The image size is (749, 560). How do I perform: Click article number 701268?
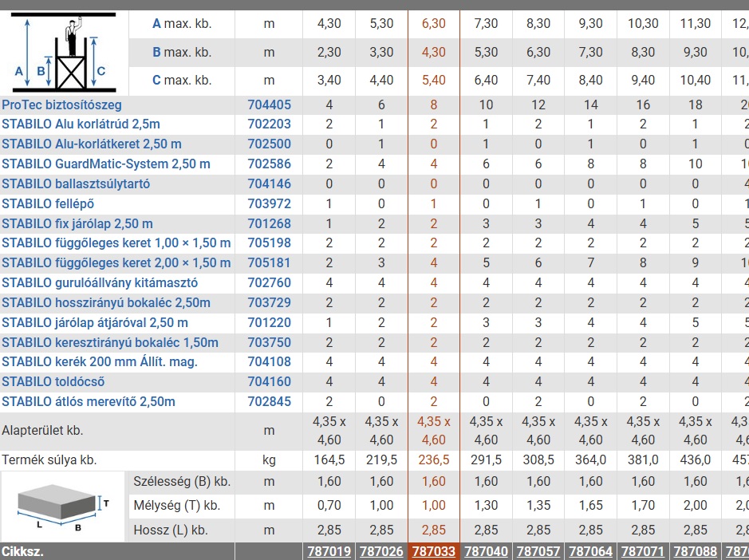(269, 223)
